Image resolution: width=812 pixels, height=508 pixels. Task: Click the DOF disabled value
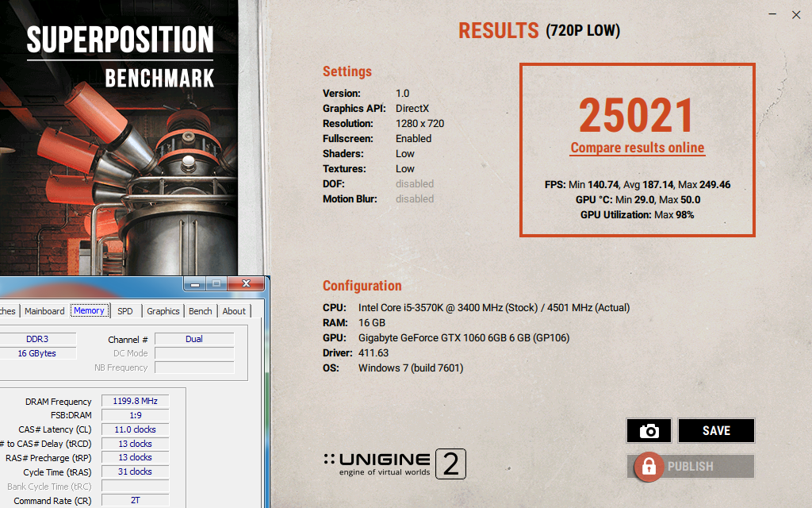415,183
